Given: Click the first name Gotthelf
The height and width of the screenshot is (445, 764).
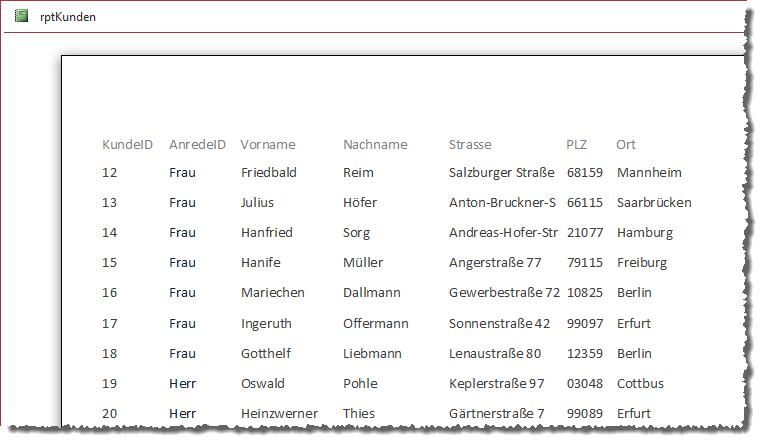Looking at the screenshot, I should tap(266, 354).
